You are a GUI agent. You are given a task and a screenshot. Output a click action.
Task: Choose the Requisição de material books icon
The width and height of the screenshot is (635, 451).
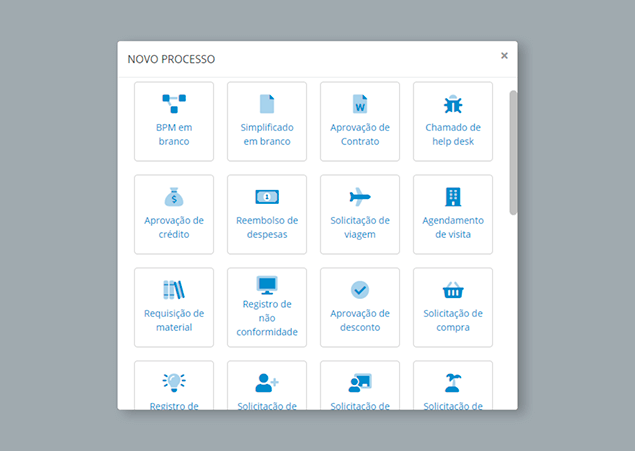[174, 289]
